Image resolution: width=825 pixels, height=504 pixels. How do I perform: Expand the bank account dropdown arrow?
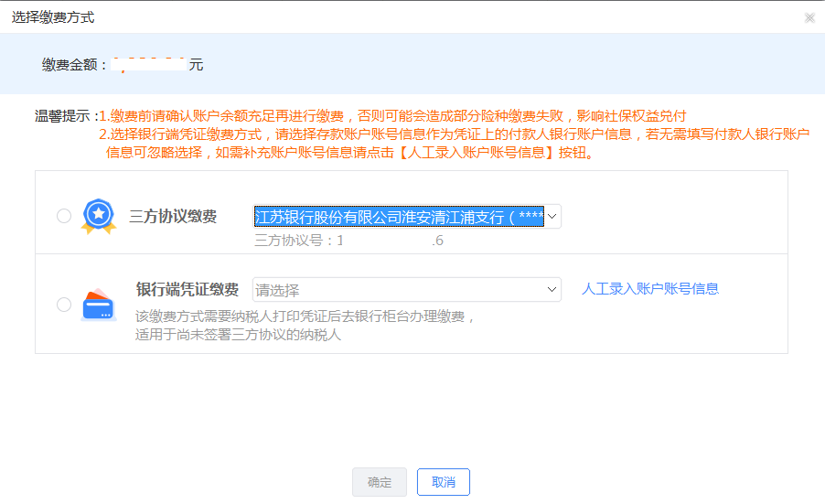pos(552,216)
